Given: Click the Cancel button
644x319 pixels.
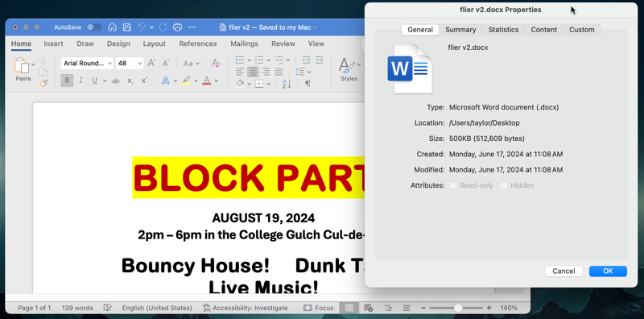Looking at the screenshot, I should click(x=563, y=271).
